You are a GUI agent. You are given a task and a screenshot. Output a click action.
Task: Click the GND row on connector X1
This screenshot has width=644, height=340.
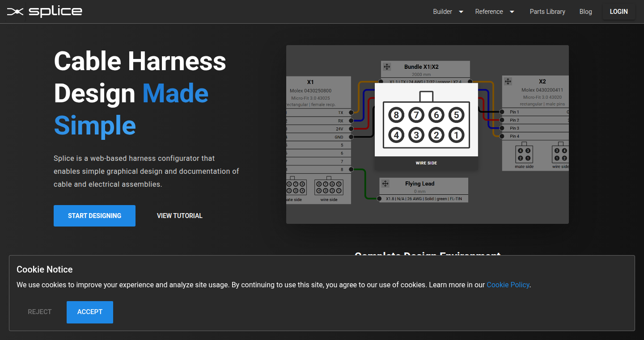(318, 137)
